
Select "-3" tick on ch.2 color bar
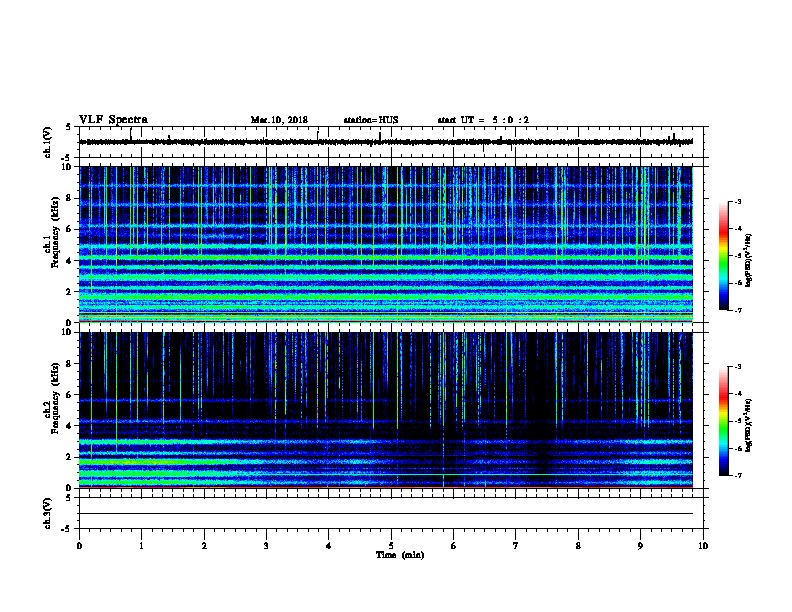tap(737, 367)
